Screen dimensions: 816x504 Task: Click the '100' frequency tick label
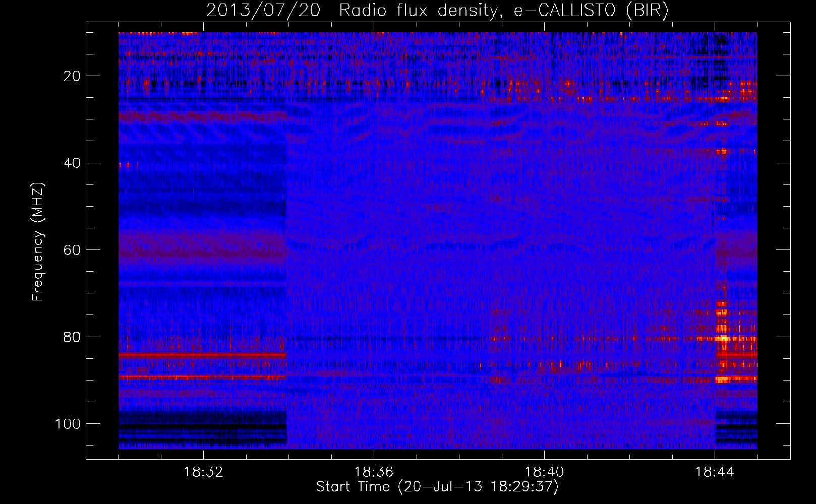click(68, 424)
